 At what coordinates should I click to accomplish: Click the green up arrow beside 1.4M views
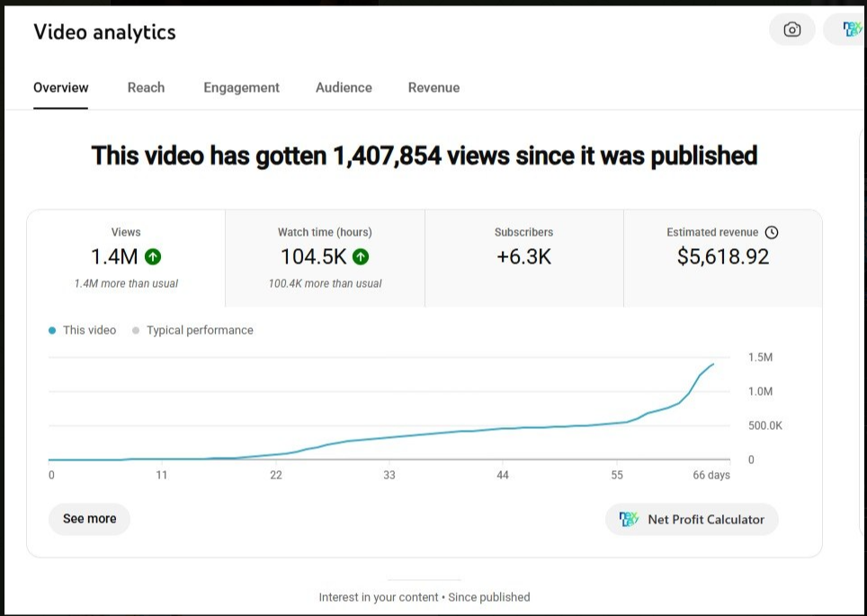pos(153,257)
